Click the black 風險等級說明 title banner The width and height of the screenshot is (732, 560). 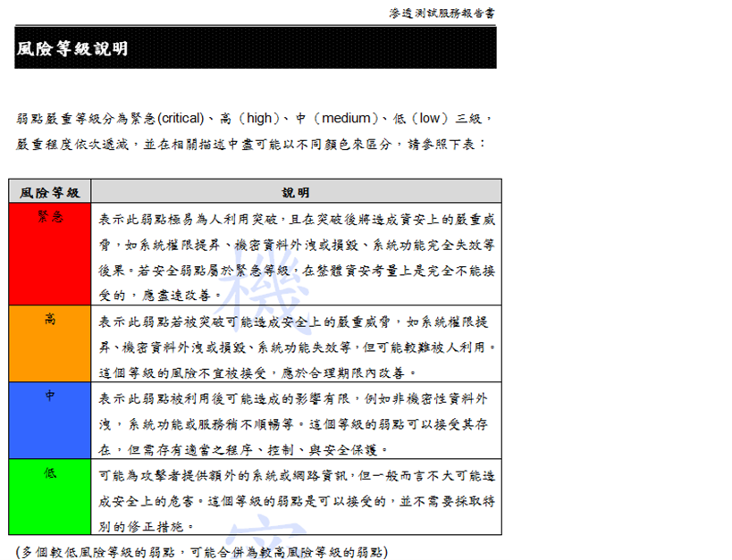255,48
